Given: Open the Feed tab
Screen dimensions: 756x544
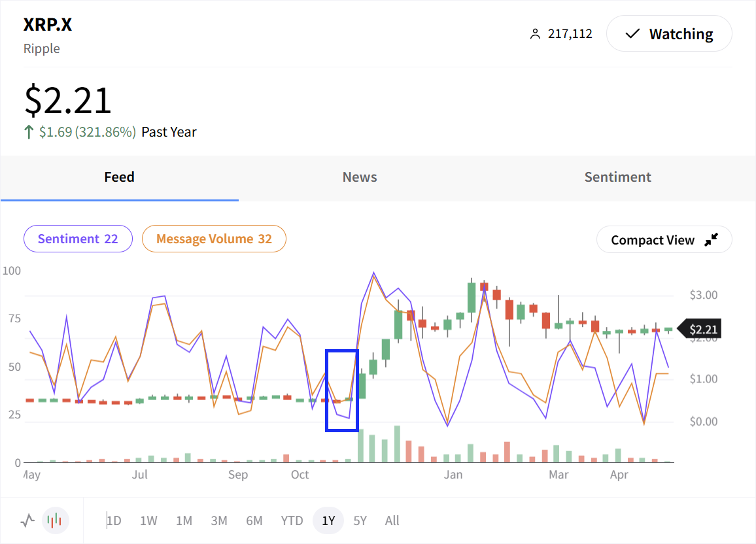Looking at the screenshot, I should pyautogui.click(x=119, y=177).
